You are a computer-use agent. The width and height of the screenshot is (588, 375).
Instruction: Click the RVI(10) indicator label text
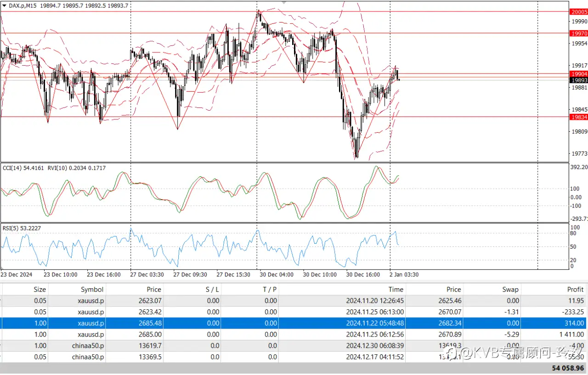pos(76,168)
